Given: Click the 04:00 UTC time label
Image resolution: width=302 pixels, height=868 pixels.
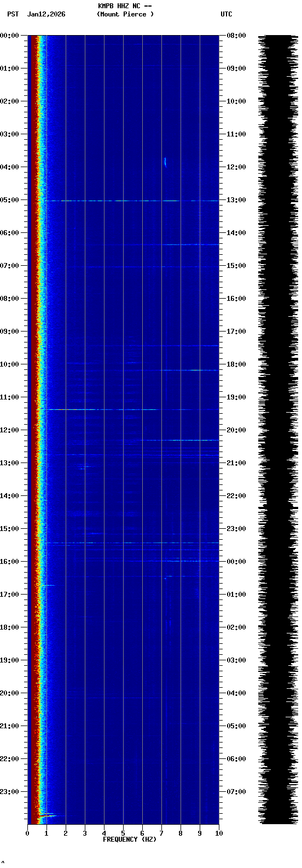Looking at the screenshot, I should (236, 693).
